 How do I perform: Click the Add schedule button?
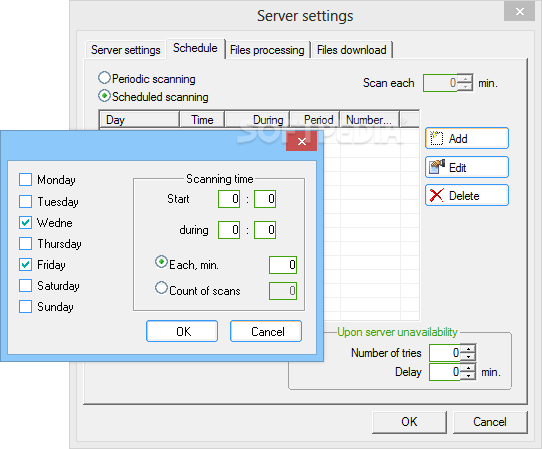pos(467,138)
